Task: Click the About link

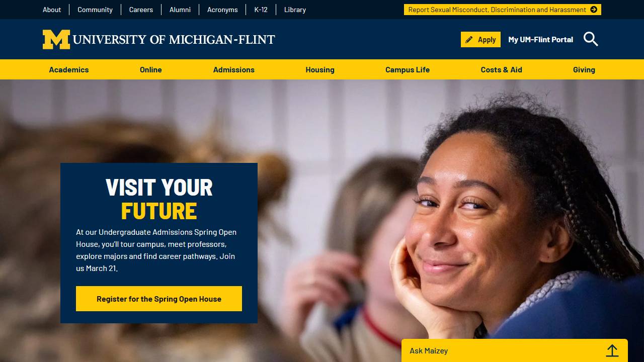Action: [x=52, y=10]
